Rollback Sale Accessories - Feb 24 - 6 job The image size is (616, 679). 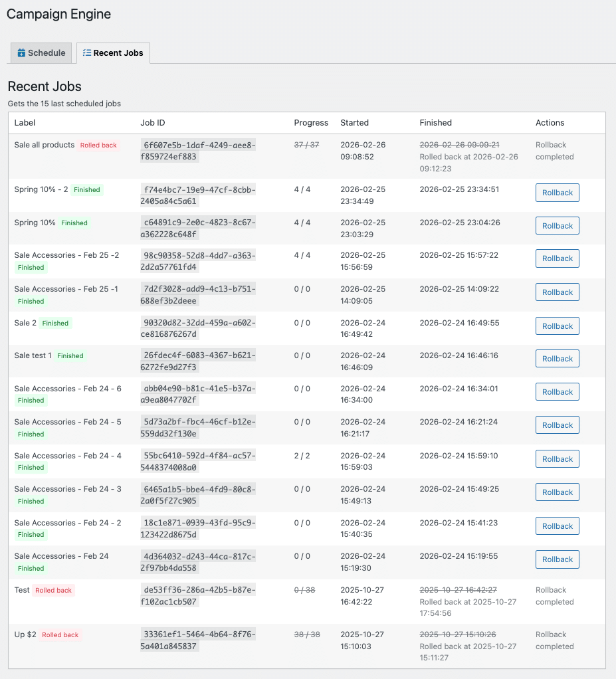[557, 392]
